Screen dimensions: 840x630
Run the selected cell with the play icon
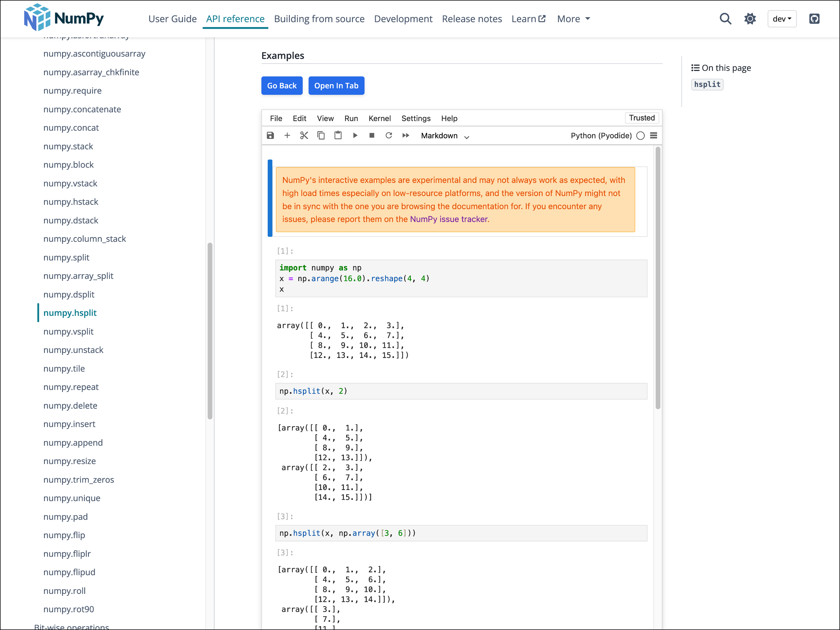click(x=355, y=136)
